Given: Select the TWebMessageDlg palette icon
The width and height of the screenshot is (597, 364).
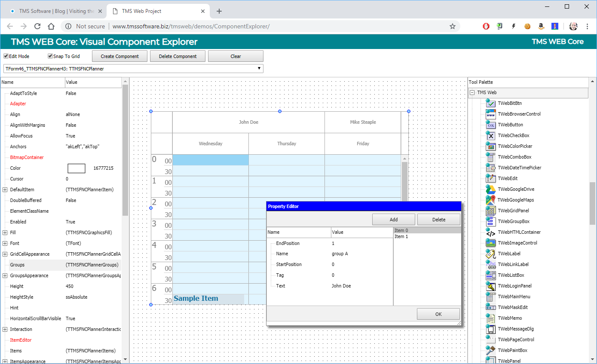Looking at the screenshot, I should (x=490, y=329).
